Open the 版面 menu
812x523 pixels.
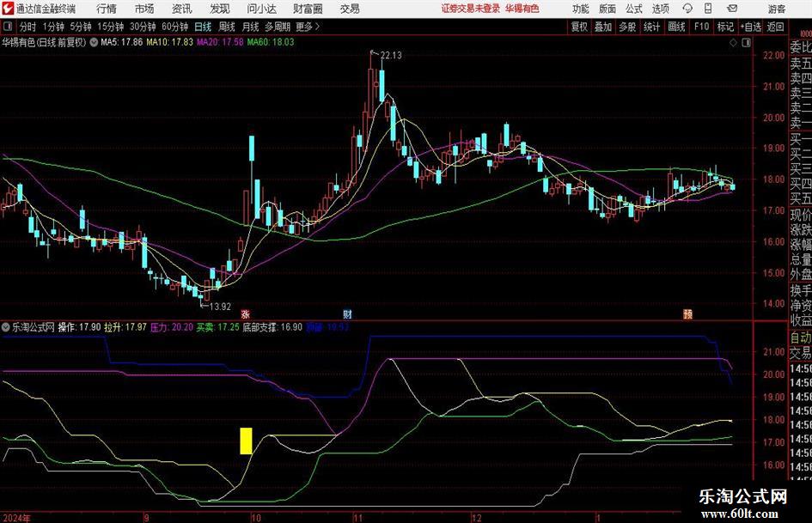607,9
